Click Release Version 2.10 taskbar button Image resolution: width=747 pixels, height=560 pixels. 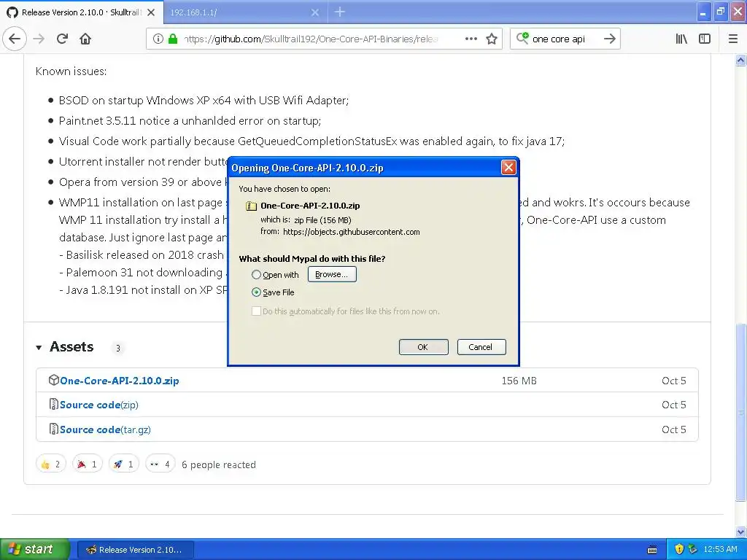[136, 550]
